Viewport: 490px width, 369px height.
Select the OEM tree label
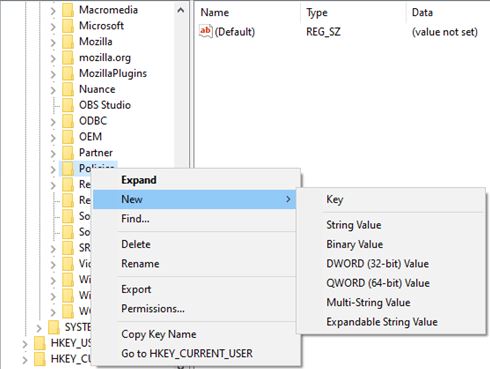[x=90, y=137]
